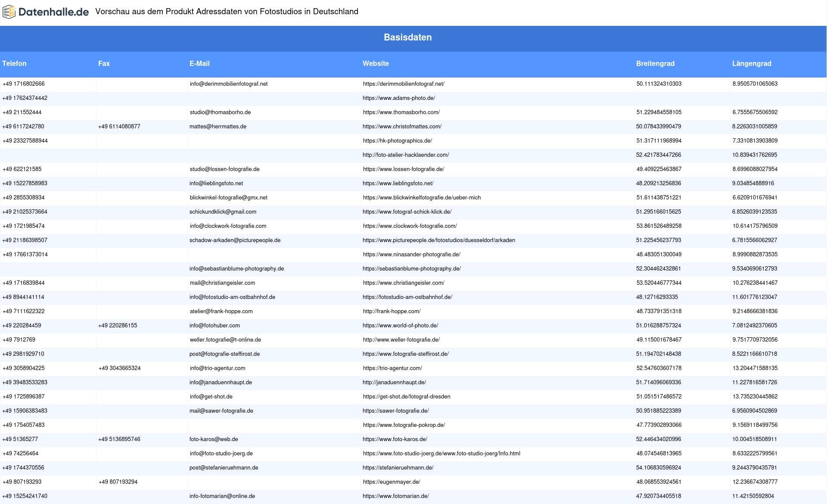
Task: Click website https://www.fotografie-pokrop.de/
Action: [404, 425]
